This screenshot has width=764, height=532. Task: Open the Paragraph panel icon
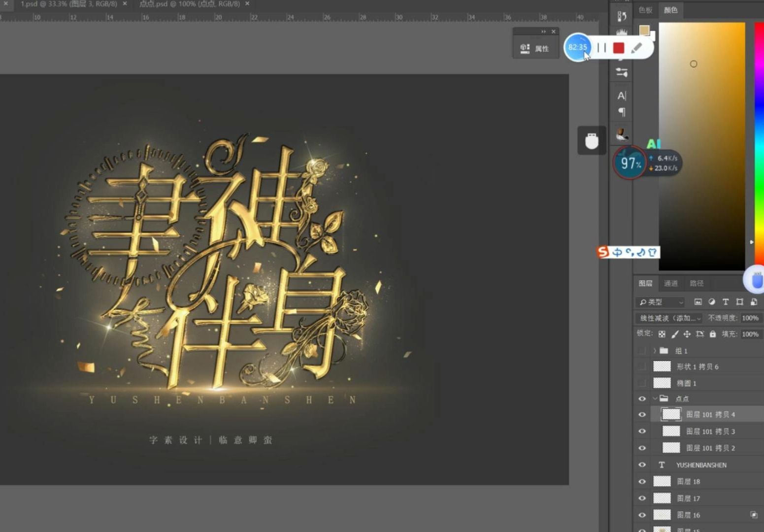point(622,112)
